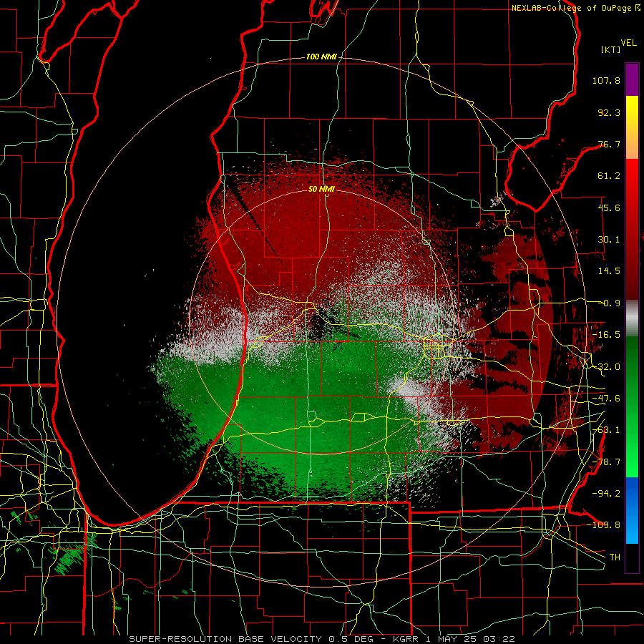This screenshot has width=644, height=644.
Task: Click the -94.2 velocity legend value
Action: point(606,494)
